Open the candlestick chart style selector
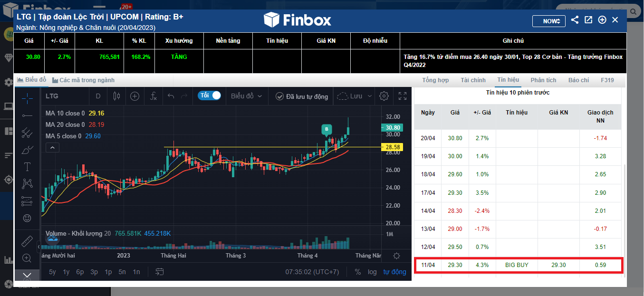The height and width of the screenshot is (296, 644). pos(116,96)
